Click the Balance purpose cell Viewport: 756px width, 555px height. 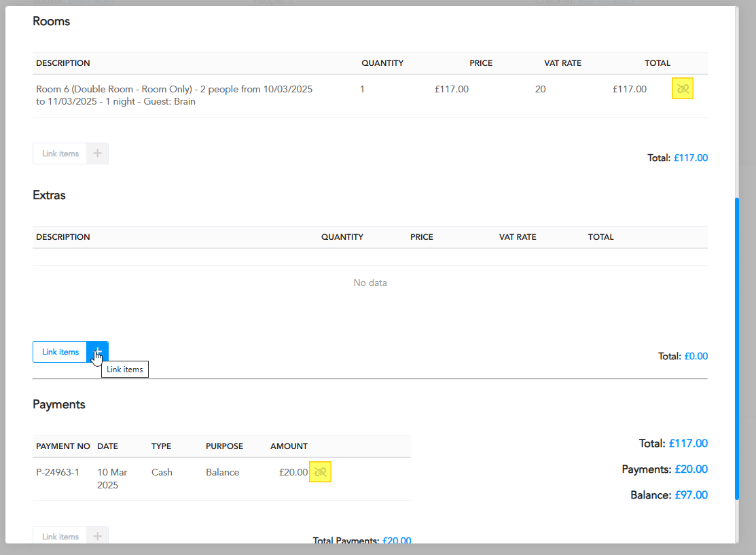(222, 472)
